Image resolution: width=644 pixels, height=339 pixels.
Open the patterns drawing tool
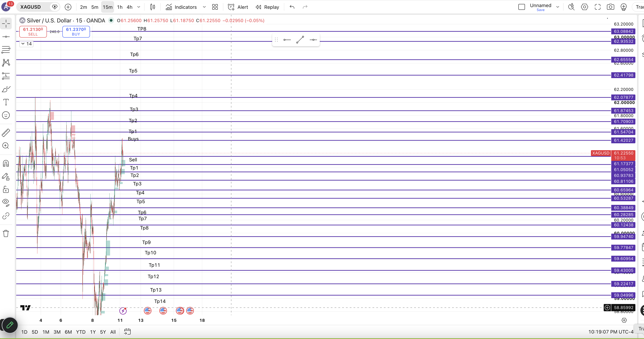tap(6, 63)
